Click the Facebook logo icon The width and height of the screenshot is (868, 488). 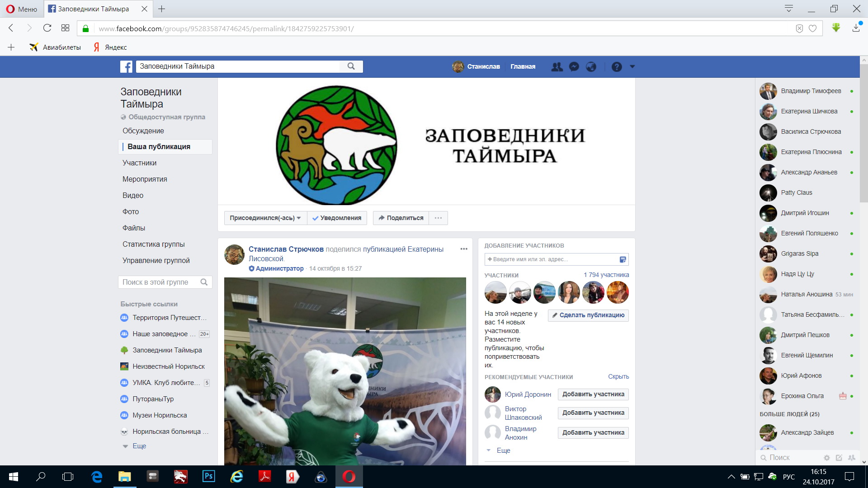126,66
